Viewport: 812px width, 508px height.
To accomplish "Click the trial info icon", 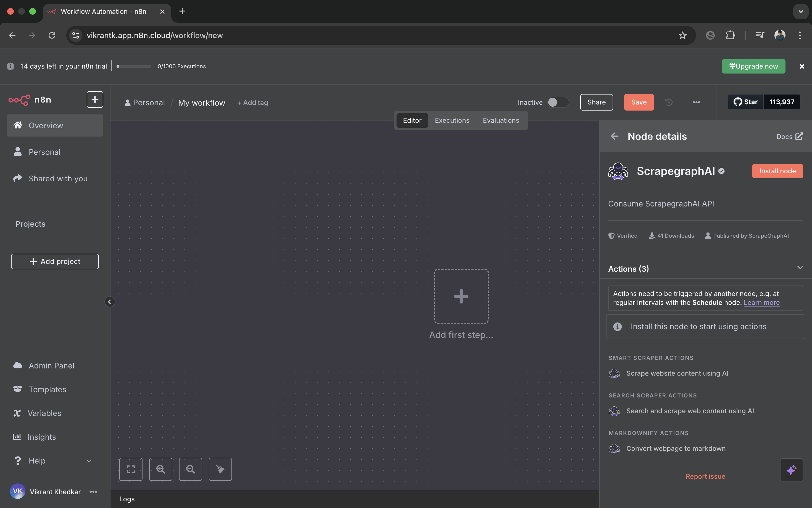I will (10, 66).
